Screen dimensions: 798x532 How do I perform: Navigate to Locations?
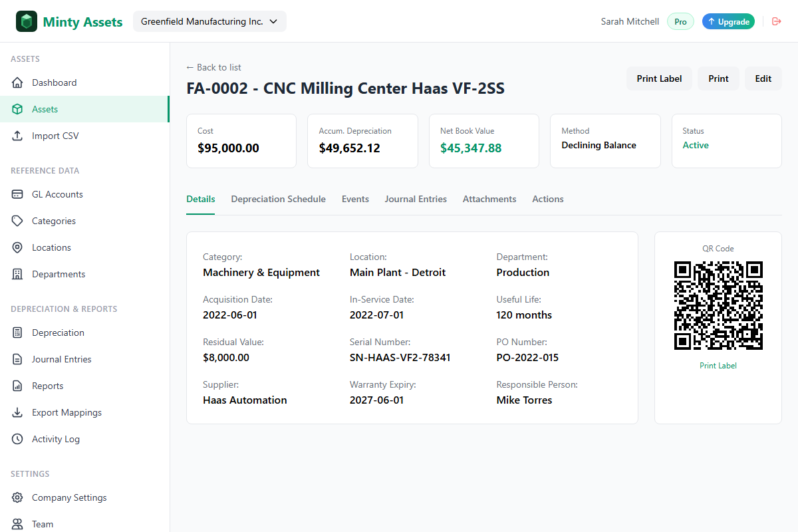(84, 247)
